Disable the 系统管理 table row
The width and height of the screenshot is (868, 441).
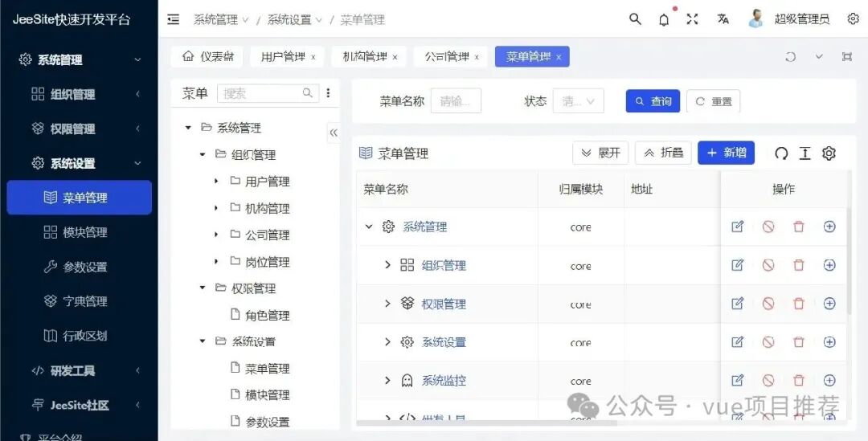768,227
